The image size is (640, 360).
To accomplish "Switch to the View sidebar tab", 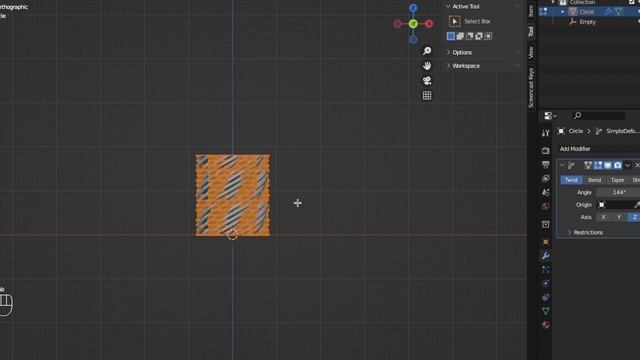I will point(531,52).
